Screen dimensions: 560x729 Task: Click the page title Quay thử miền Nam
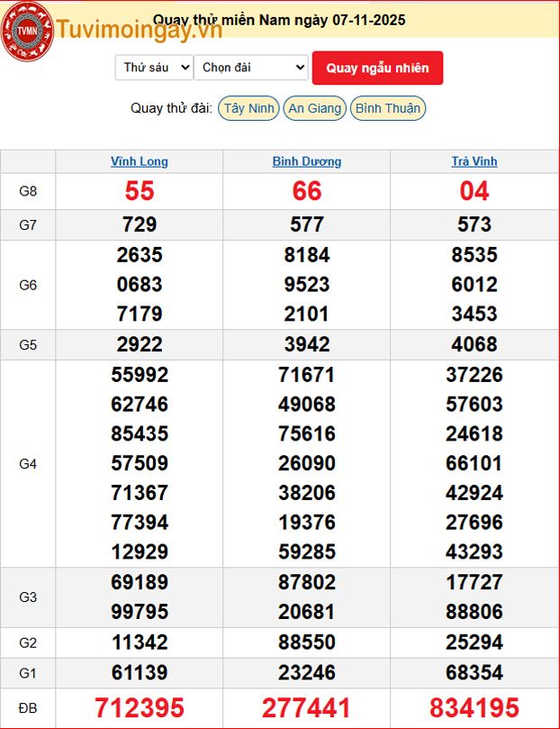pyautogui.click(x=279, y=20)
